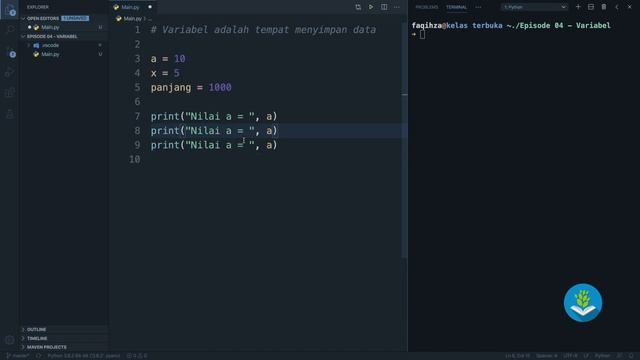The width and height of the screenshot is (640, 360).
Task: Click Main.py in the breadcrumb bar
Action: point(132,19)
